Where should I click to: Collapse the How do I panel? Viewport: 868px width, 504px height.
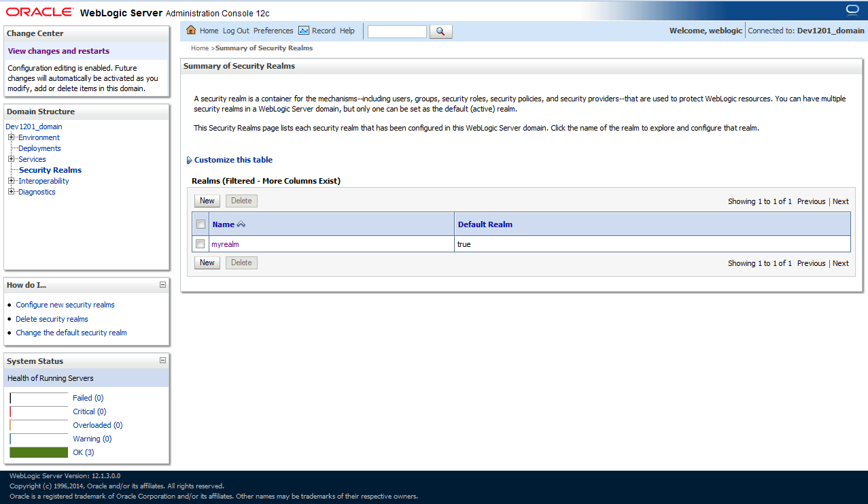point(162,285)
